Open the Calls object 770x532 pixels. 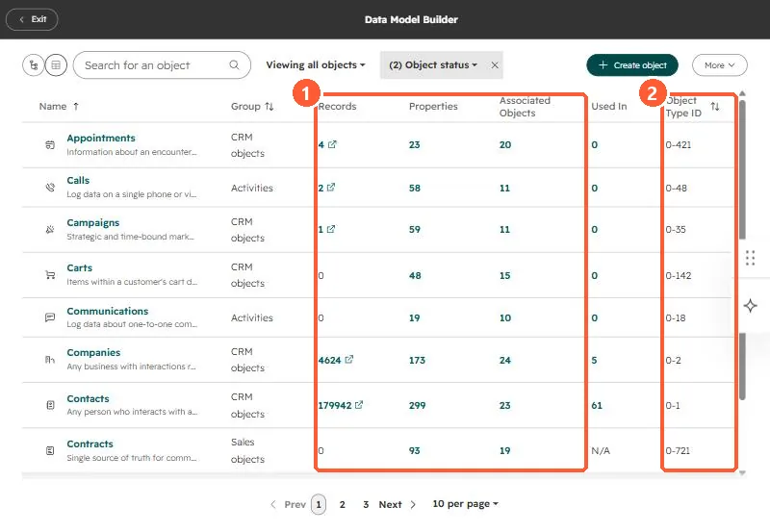point(78,180)
